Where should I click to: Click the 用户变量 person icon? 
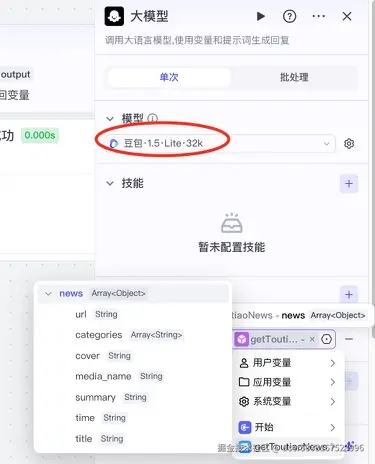point(244,363)
